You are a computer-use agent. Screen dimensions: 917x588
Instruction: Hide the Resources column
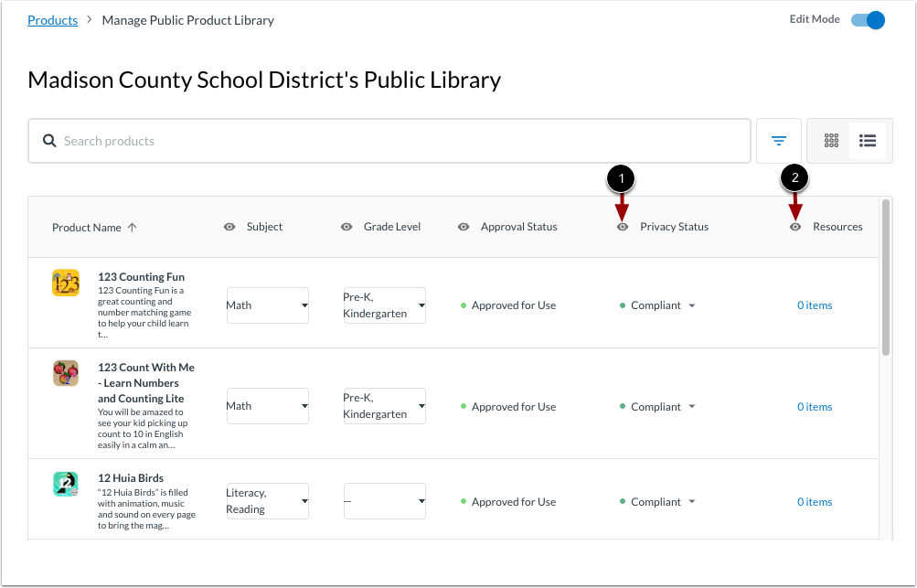(x=794, y=226)
